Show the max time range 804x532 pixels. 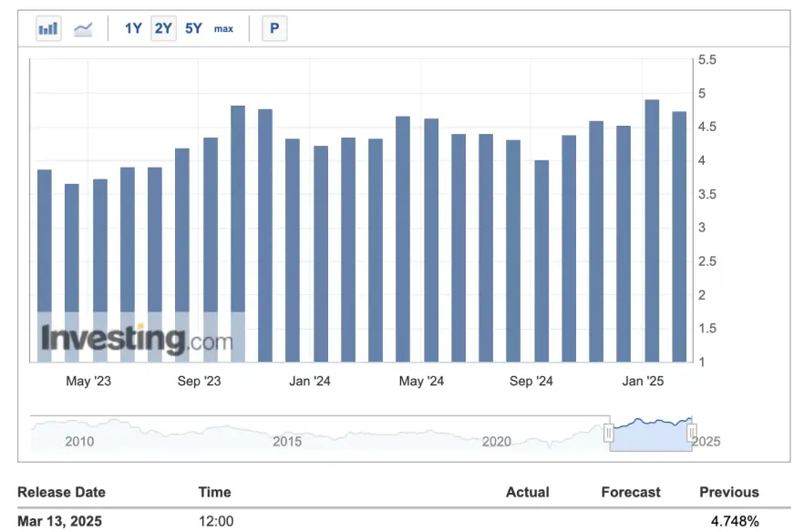click(x=223, y=28)
